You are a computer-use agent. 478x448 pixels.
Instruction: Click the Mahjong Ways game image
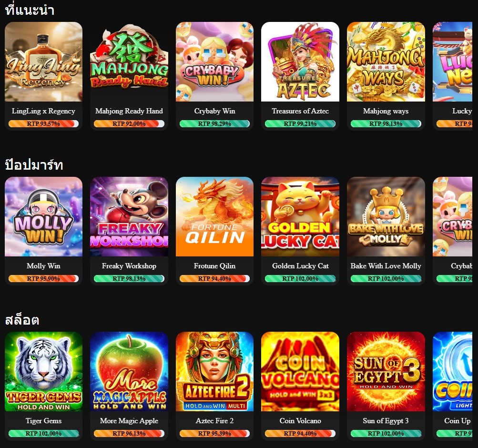pos(386,61)
